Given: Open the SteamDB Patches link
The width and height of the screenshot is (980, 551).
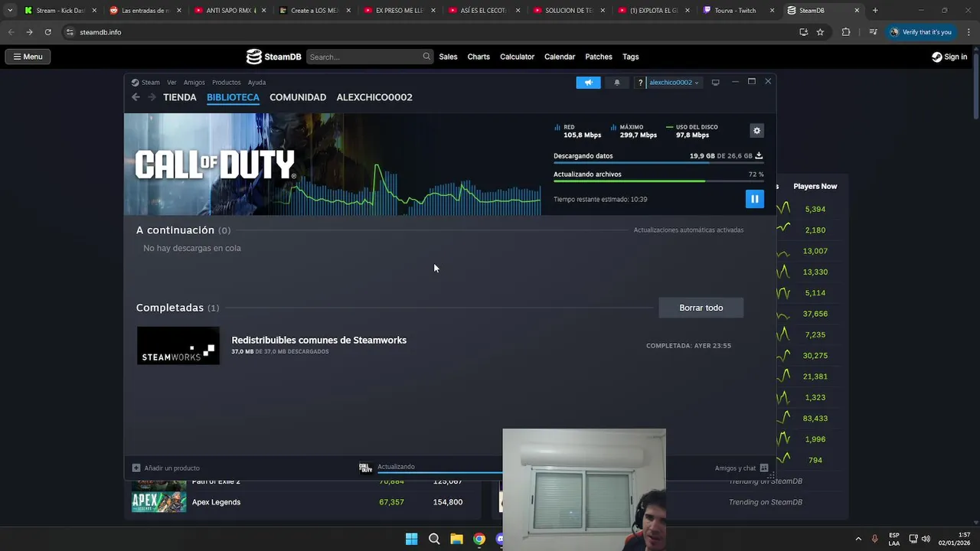Looking at the screenshot, I should pyautogui.click(x=599, y=57).
